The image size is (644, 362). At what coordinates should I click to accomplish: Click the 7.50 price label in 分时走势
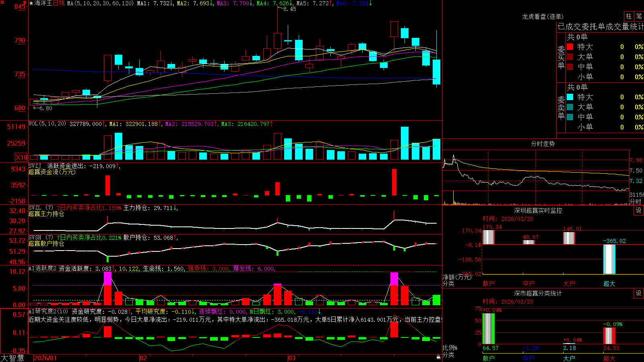point(636,171)
